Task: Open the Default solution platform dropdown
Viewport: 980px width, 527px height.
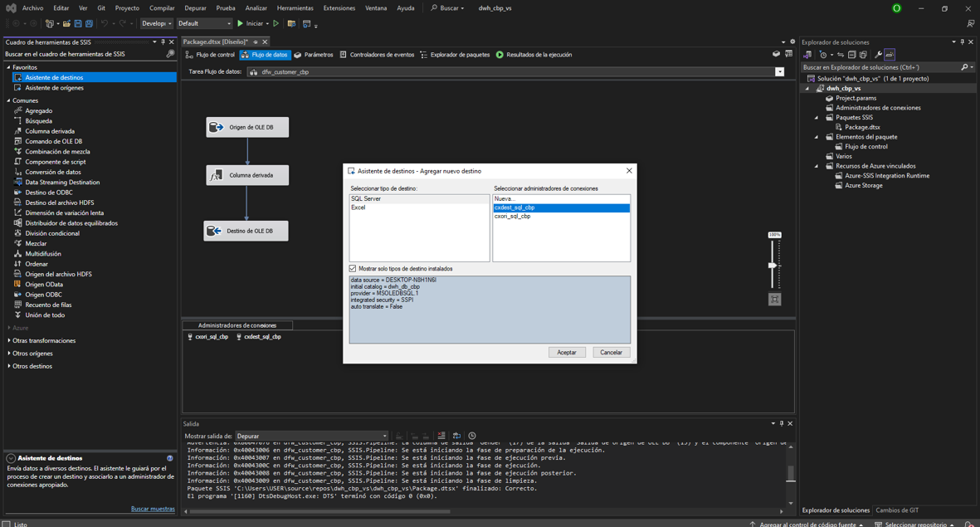Action: pos(204,24)
